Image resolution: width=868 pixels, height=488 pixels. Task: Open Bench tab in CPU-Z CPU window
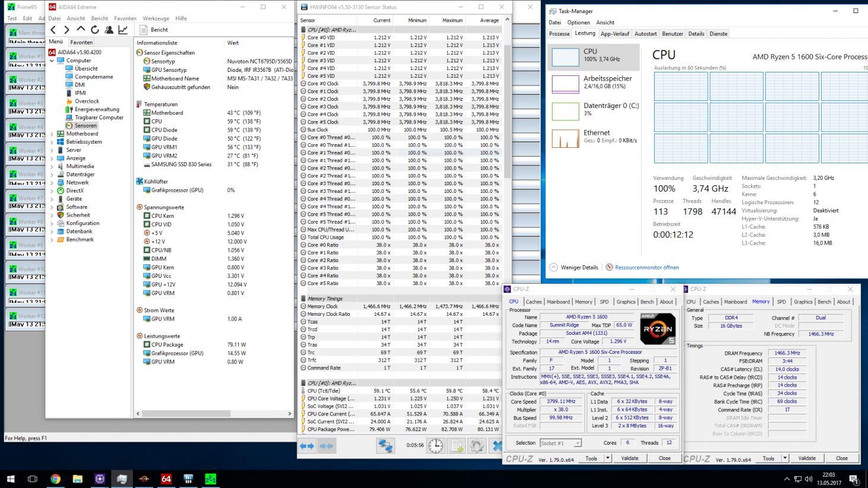coord(647,302)
